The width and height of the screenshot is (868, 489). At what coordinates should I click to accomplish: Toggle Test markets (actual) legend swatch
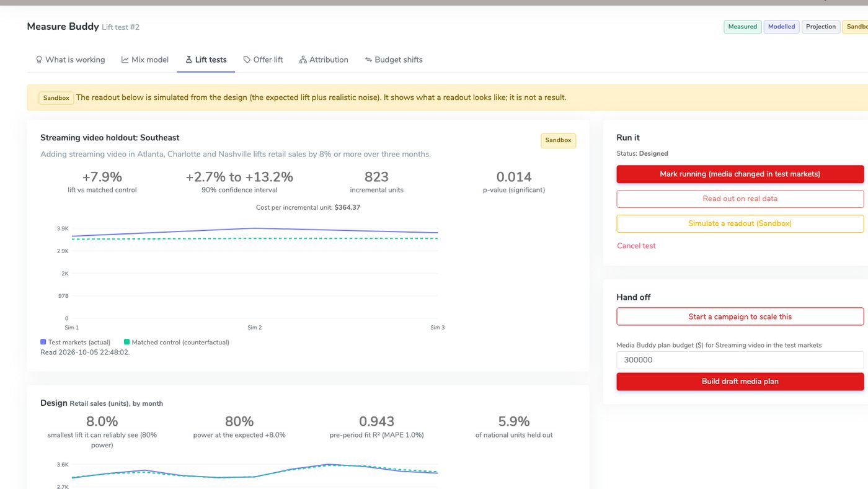[43, 342]
